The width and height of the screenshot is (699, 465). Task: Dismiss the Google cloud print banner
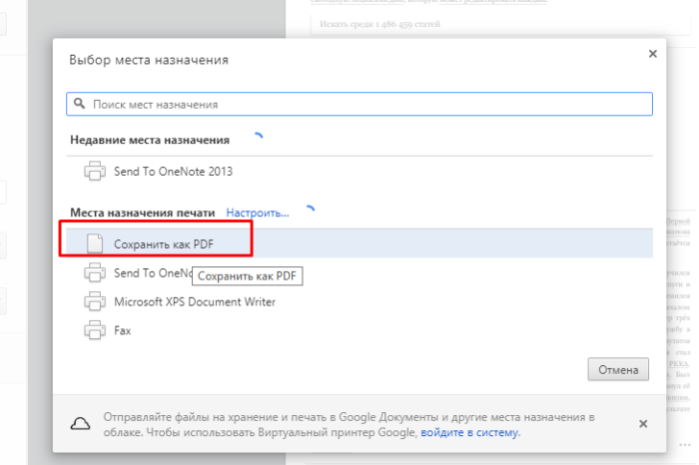pyautogui.click(x=643, y=424)
